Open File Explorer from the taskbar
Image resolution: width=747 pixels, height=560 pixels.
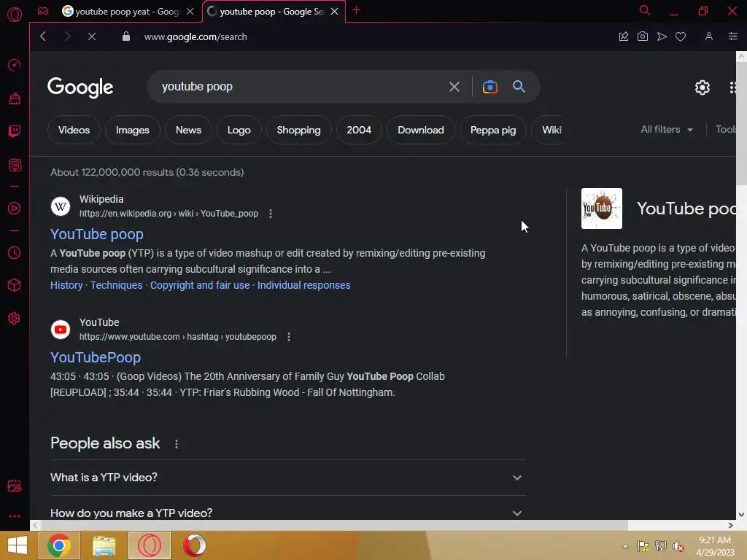click(x=104, y=546)
